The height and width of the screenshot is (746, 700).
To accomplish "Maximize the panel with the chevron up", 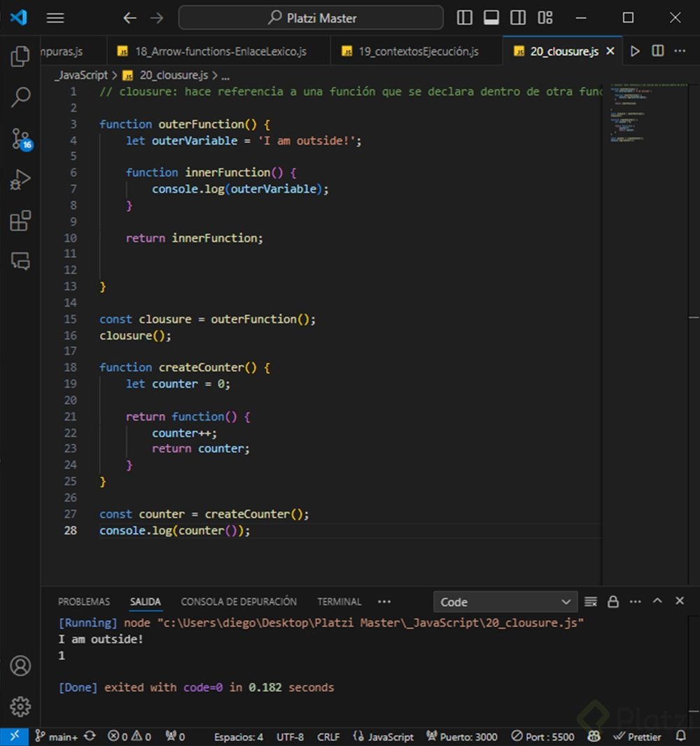I will [x=657, y=601].
